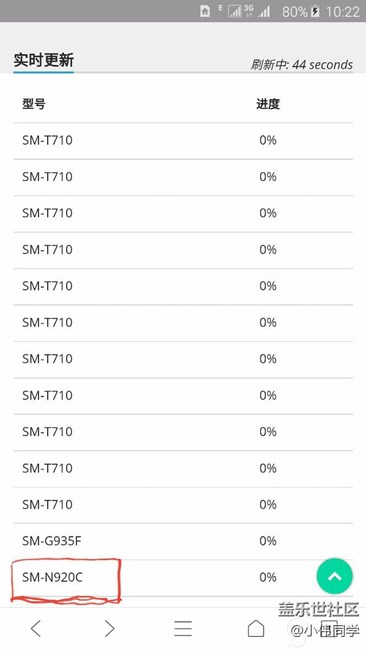Tap the clock showing 10:22
The height and width of the screenshot is (650, 366).
pyautogui.click(x=343, y=12)
